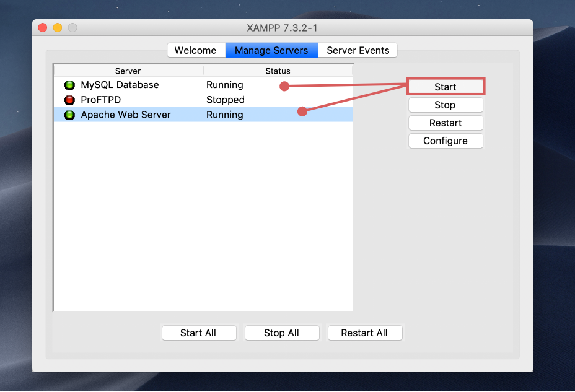The image size is (575, 392).
Task: Click the red status indicator for ProFTPD
Action: [x=69, y=100]
